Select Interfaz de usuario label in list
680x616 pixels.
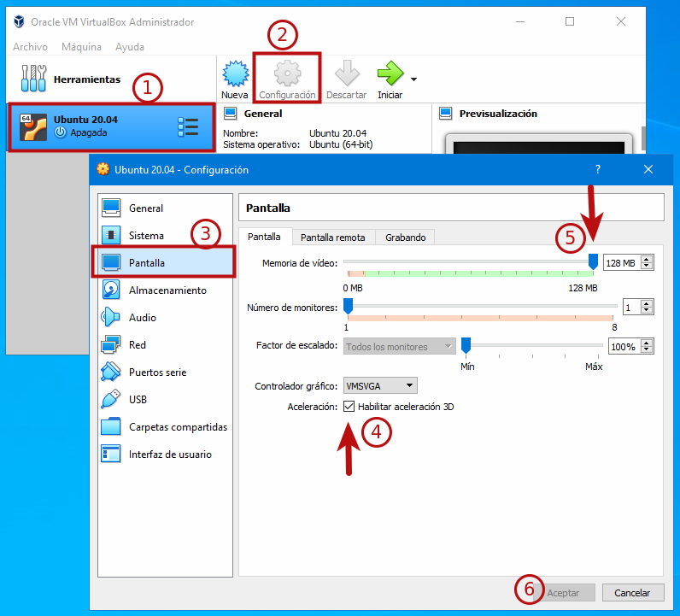[x=171, y=455]
